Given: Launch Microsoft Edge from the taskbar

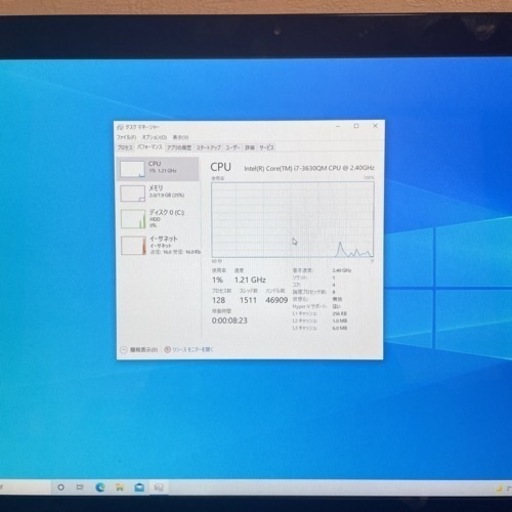Looking at the screenshot, I should point(100,487).
